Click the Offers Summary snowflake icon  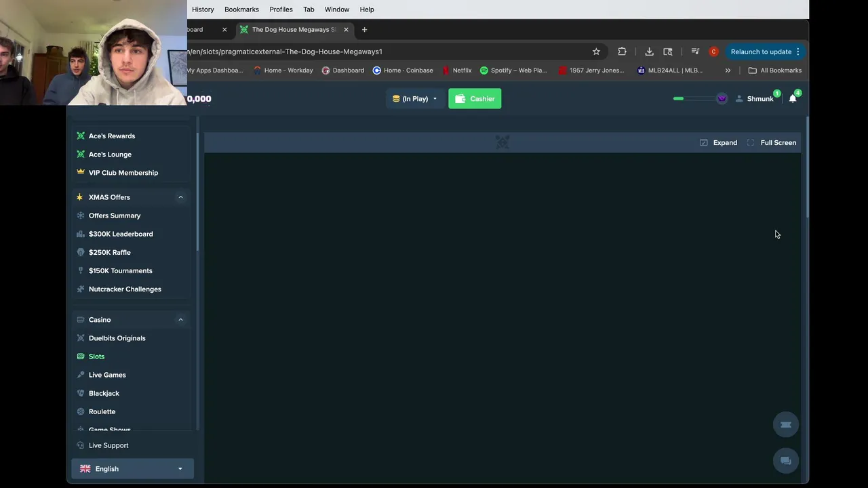[x=81, y=216]
